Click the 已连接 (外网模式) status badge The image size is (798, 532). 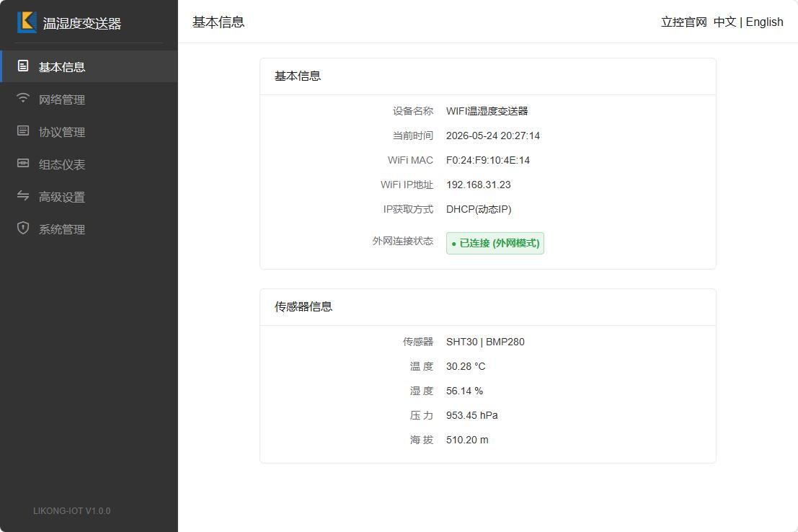[x=495, y=244]
